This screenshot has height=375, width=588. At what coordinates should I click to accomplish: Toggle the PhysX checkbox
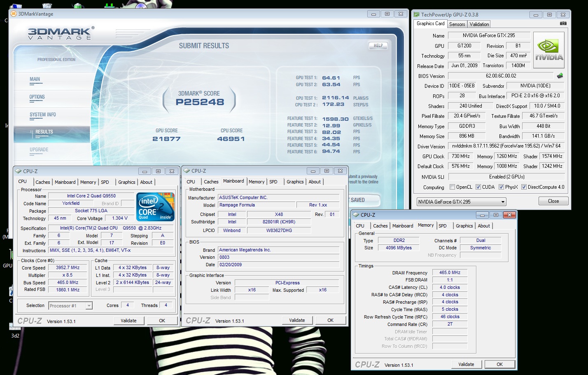501,187
